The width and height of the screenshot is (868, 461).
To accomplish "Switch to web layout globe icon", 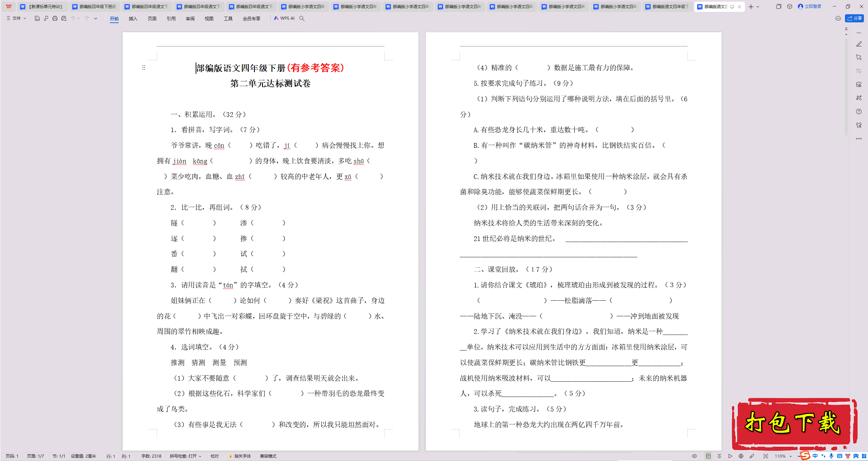I will coord(741,456).
